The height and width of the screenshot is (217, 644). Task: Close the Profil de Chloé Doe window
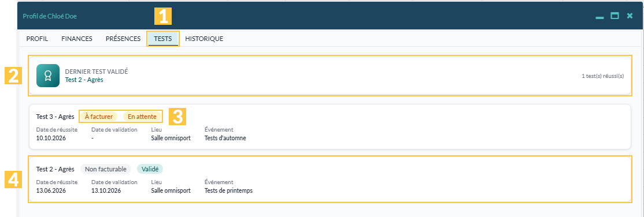click(630, 16)
